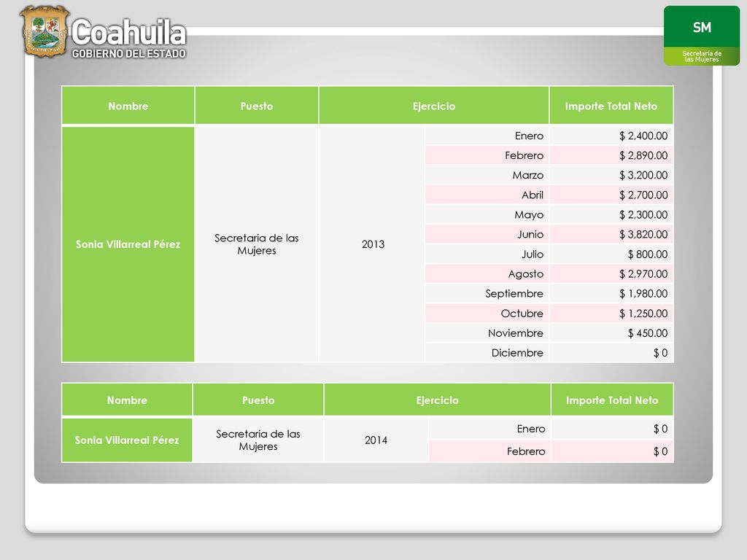Click "Importe Total Neto" header of 2013 table
Viewport: 747px width, 560px height.
tap(611, 106)
